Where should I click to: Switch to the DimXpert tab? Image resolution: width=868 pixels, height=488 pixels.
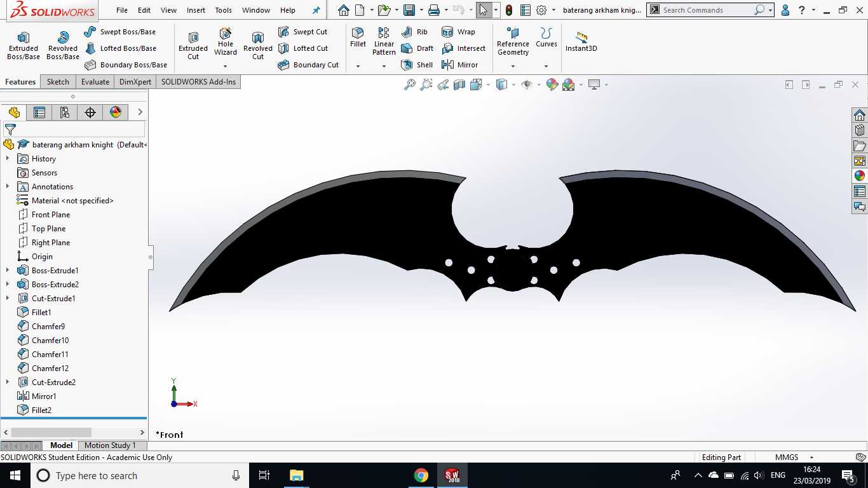pos(135,82)
